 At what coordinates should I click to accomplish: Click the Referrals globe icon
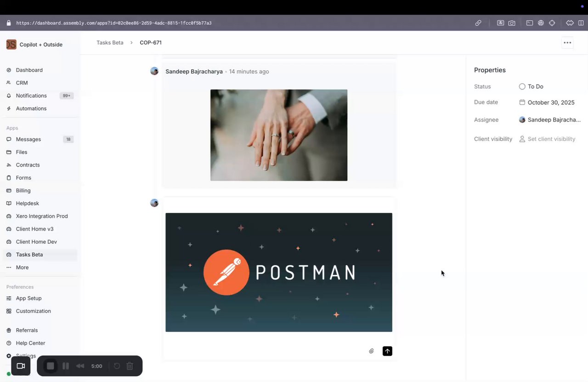[x=9, y=331]
